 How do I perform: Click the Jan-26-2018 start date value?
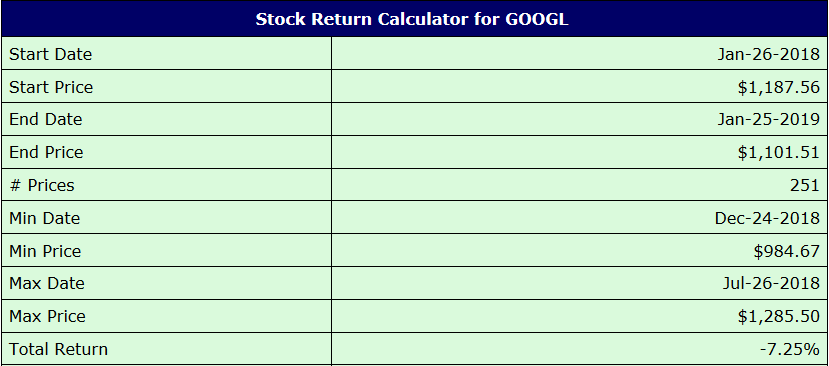click(x=768, y=54)
